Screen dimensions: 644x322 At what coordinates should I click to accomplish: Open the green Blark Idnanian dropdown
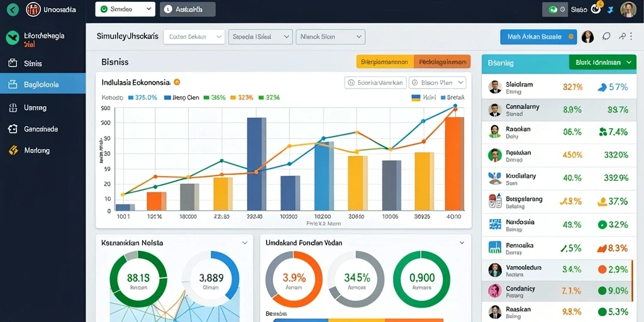click(x=602, y=62)
